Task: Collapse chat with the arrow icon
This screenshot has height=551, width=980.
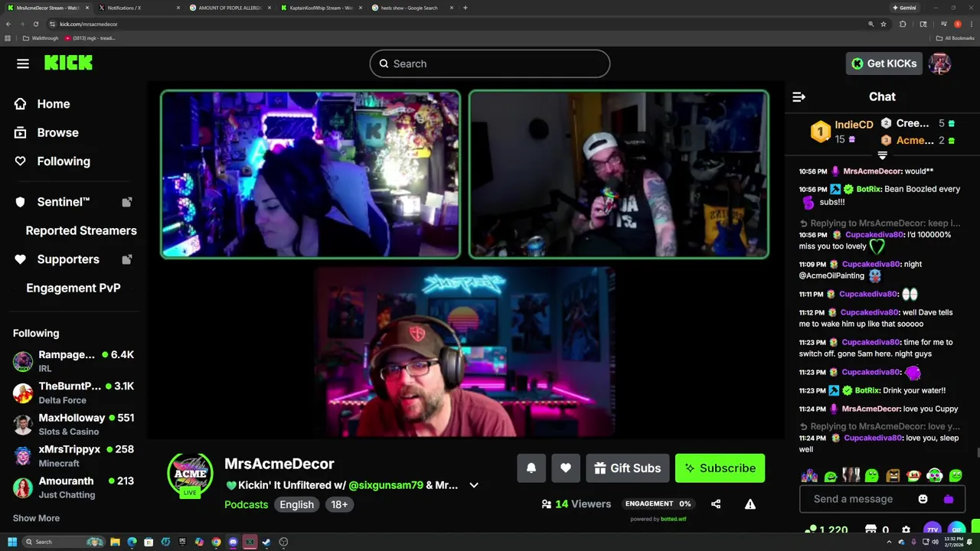Action: tap(799, 96)
